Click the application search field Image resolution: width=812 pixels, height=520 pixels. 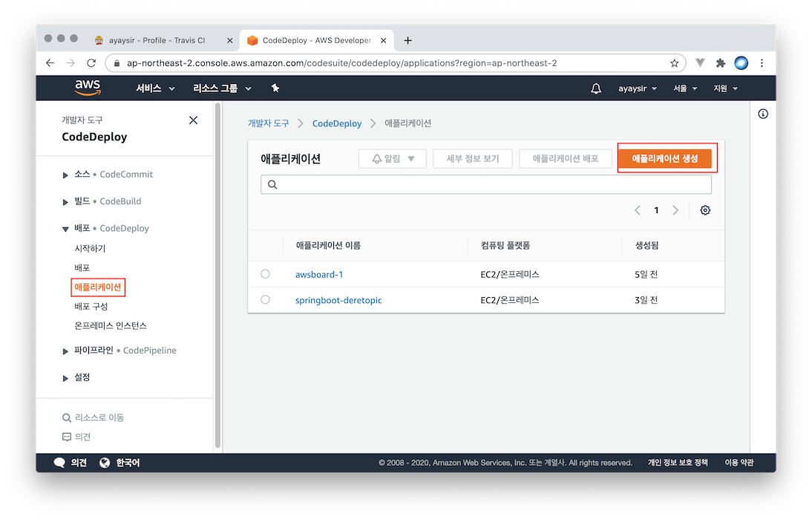click(x=486, y=184)
